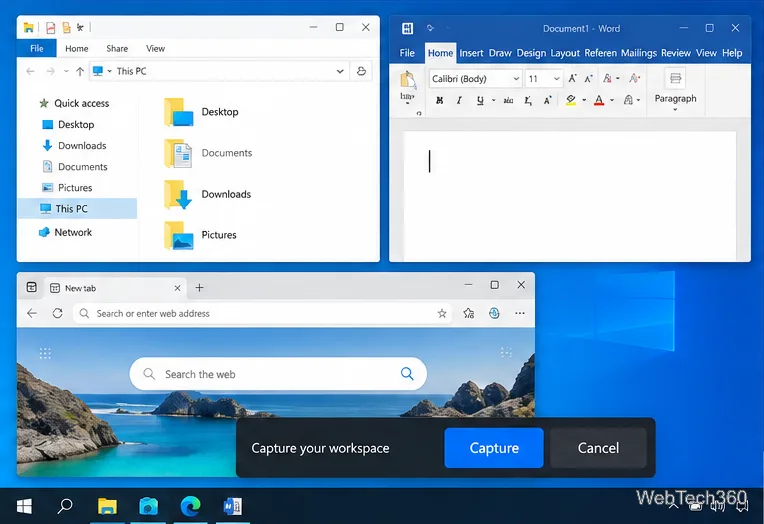Select This PC in navigation pane
764x524 pixels.
[x=77, y=209]
